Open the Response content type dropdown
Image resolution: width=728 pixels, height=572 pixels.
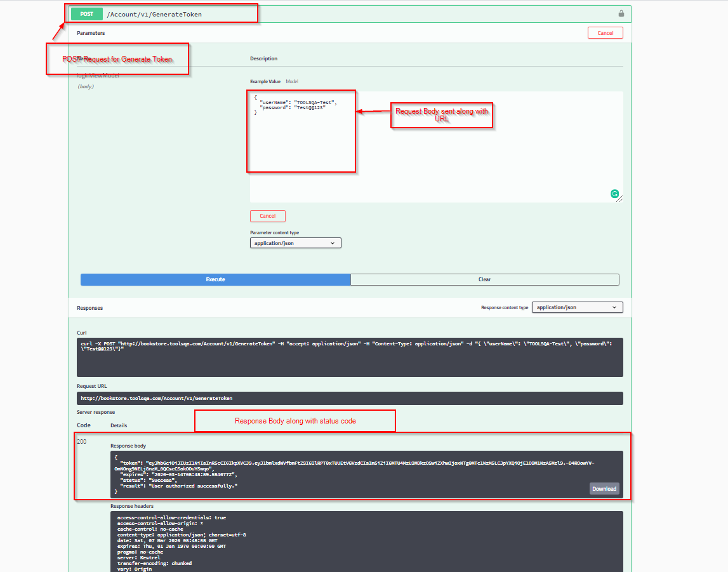[x=577, y=307]
